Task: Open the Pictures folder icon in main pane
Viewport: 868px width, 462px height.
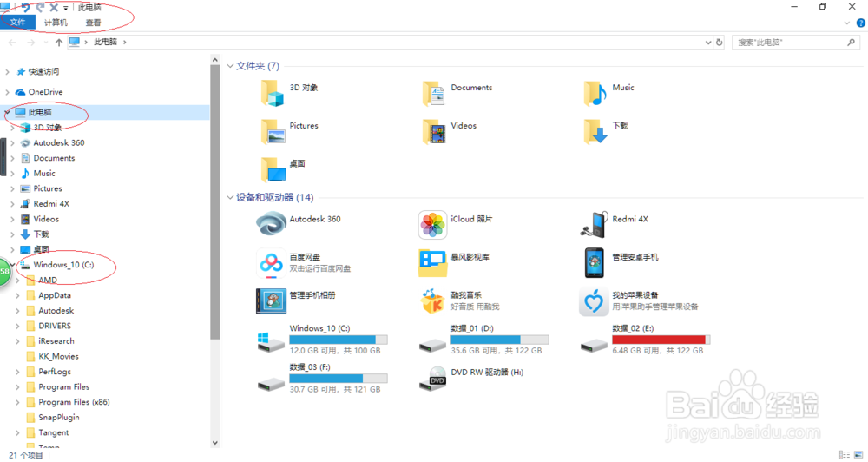Action: (272, 131)
